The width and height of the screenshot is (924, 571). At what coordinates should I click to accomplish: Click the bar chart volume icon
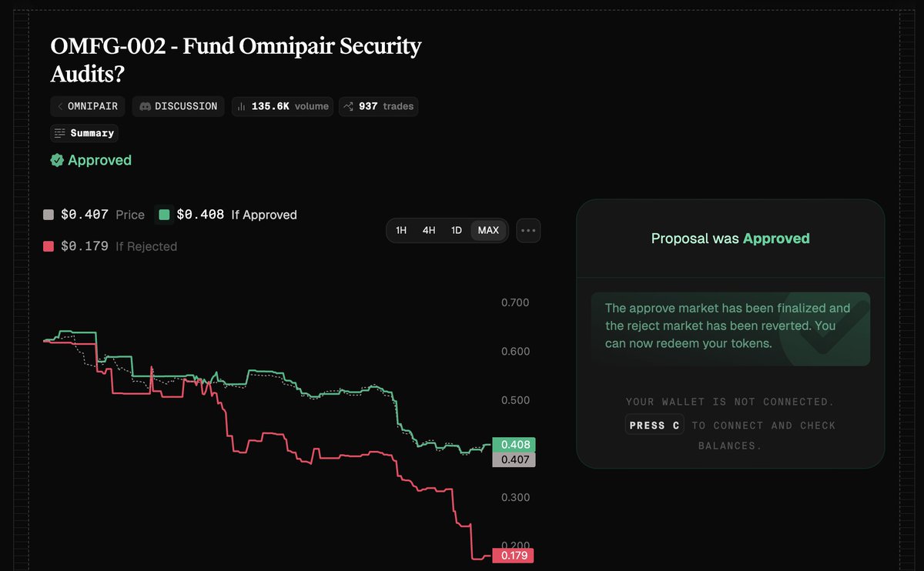point(242,106)
